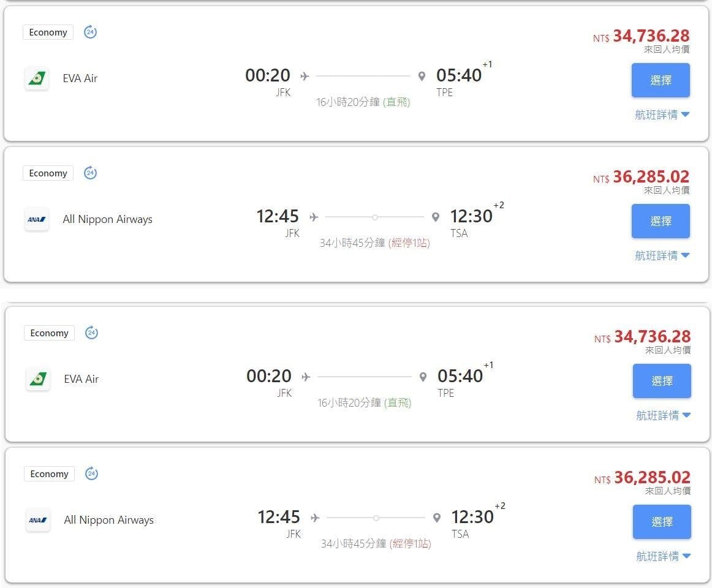Click the 24-hour icon in the second card (upper ANA)
712x588 pixels.
(90, 173)
